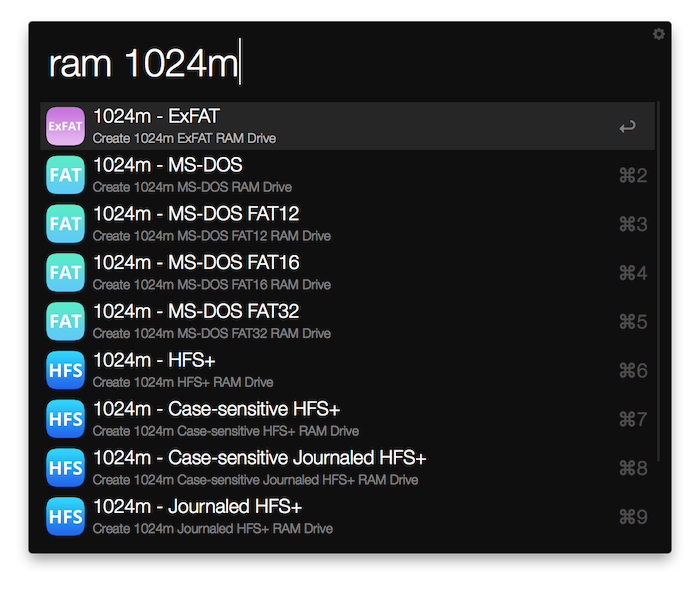This screenshot has height=589, width=700.
Task: Click the ExFAT icon in first result
Action: [x=65, y=126]
